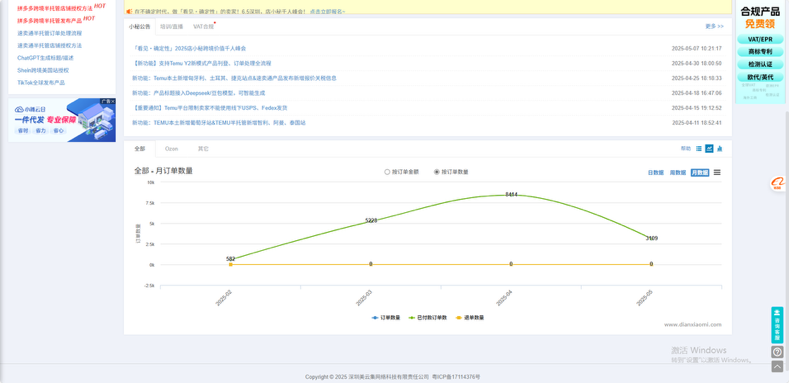The image size is (789, 383).
Task: Open ChatGPT生成标题/描述 link
Action: point(45,58)
